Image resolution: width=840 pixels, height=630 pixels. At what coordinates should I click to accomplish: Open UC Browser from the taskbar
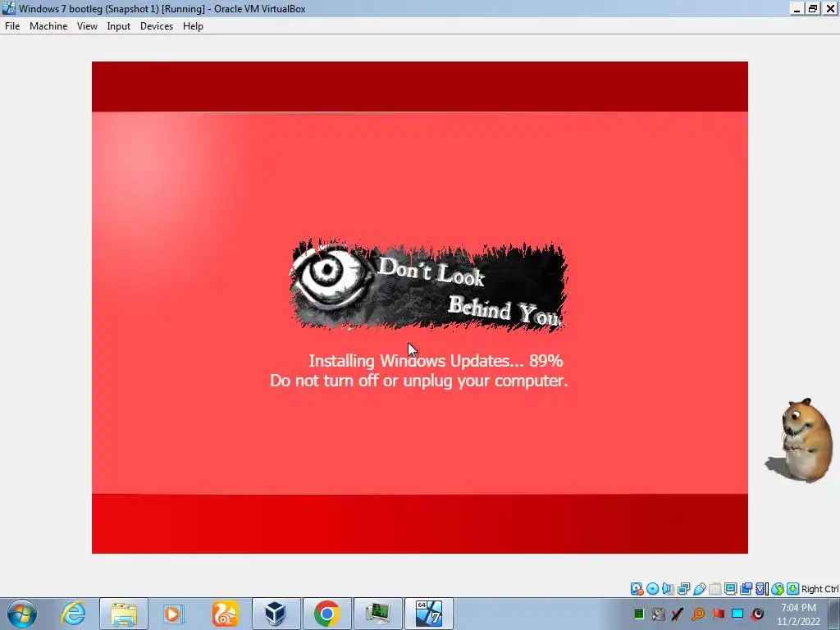pos(225,614)
